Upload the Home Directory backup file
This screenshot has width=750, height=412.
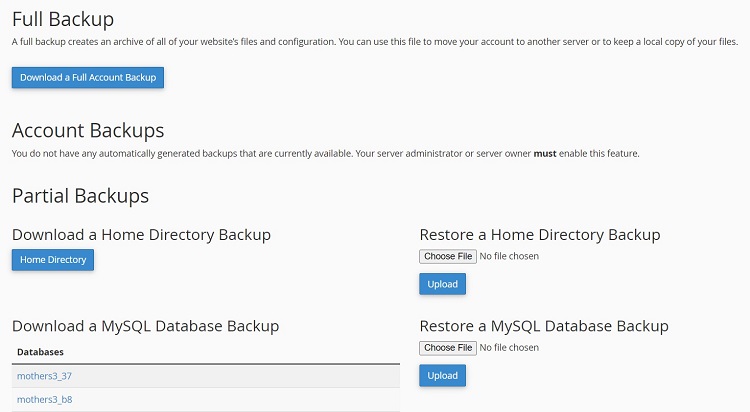442,284
